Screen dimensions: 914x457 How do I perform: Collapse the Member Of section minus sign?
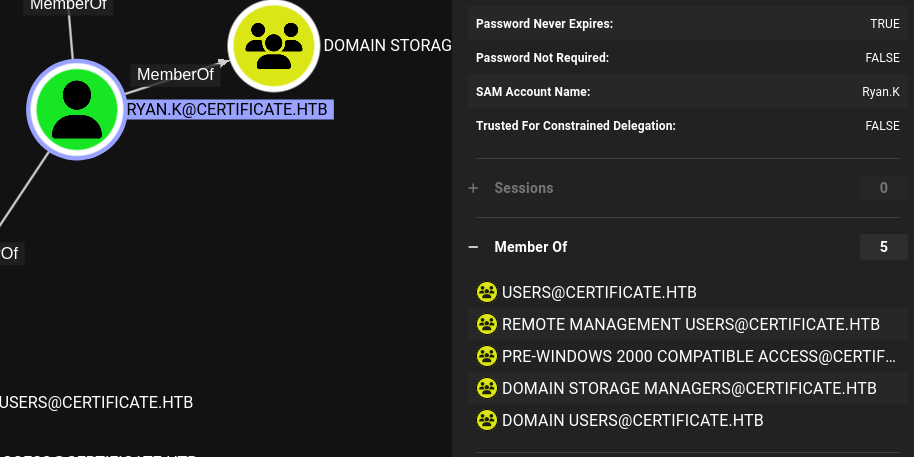(x=473, y=247)
